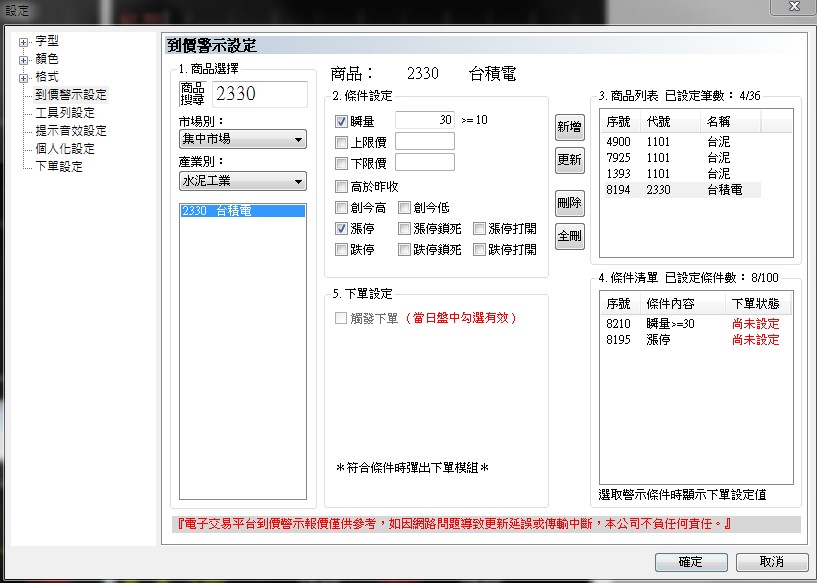Expand the 字型 tree node

coord(23,41)
